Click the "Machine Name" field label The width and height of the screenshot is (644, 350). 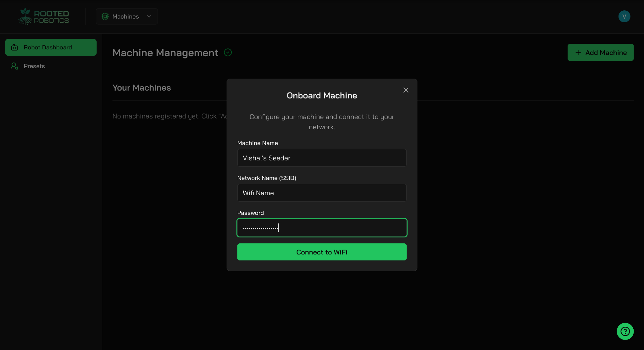pos(257,143)
